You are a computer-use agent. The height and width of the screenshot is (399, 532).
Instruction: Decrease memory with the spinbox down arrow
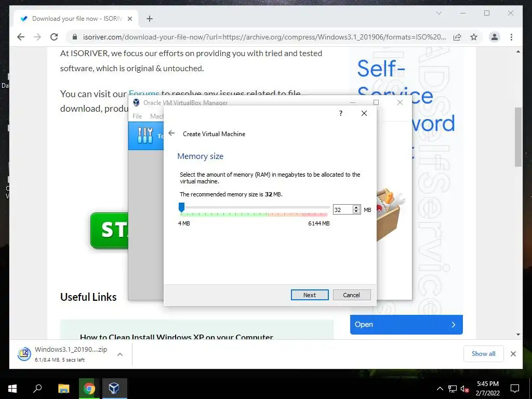click(x=356, y=212)
